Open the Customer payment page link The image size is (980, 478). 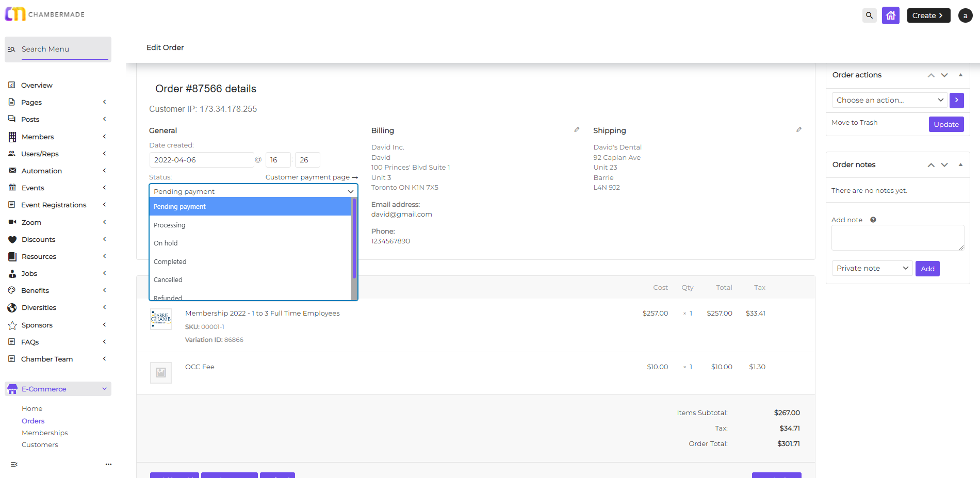pos(311,177)
